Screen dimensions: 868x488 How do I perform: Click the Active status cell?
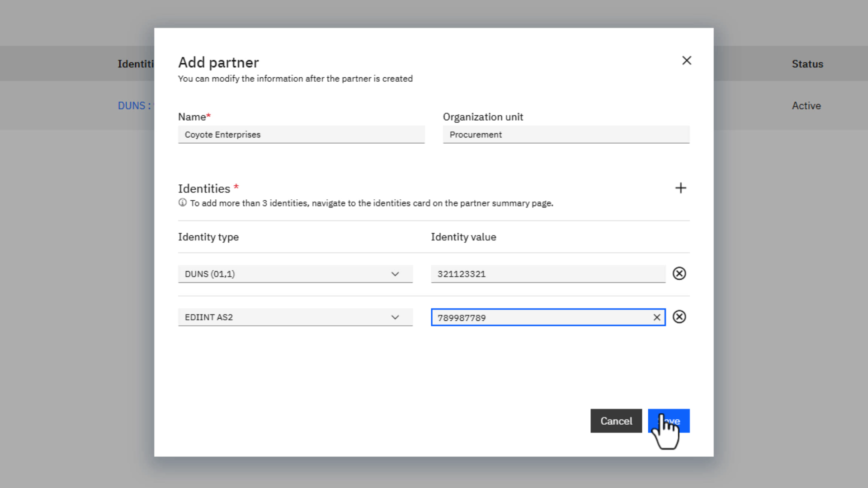pyautogui.click(x=806, y=106)
